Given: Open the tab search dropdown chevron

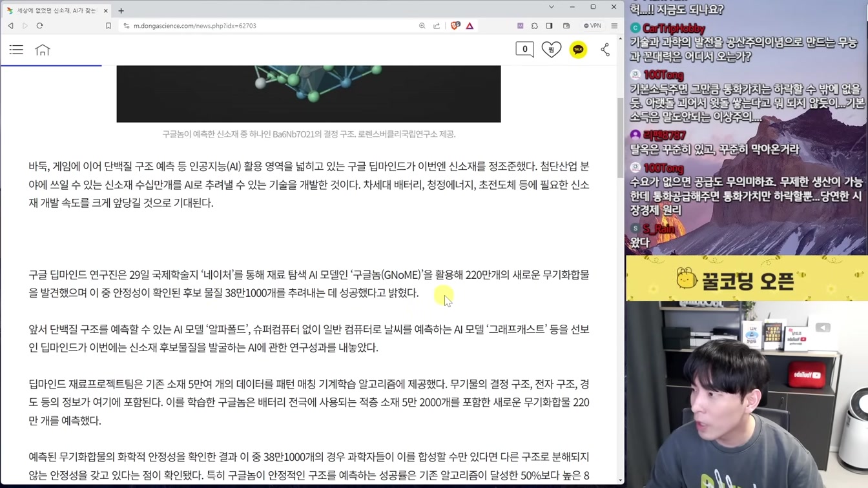Looking at the screenshot, I should 551,7.
